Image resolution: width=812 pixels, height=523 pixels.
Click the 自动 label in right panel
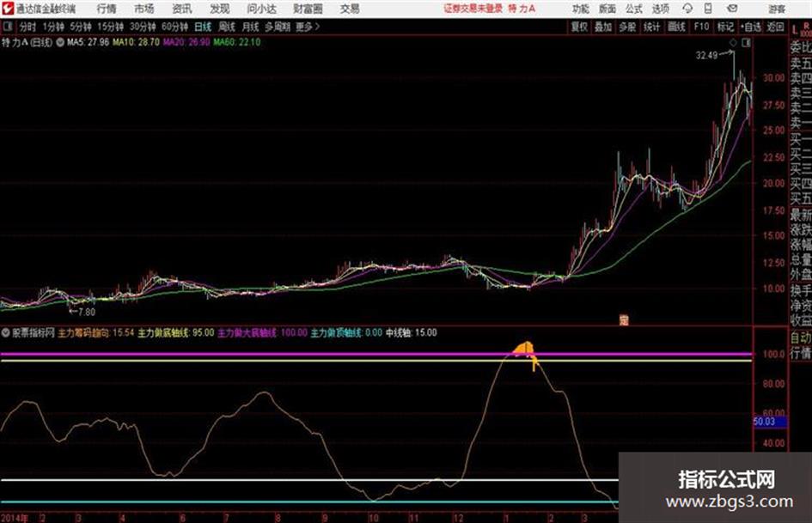pyautogui.click(x=801, y=338)
